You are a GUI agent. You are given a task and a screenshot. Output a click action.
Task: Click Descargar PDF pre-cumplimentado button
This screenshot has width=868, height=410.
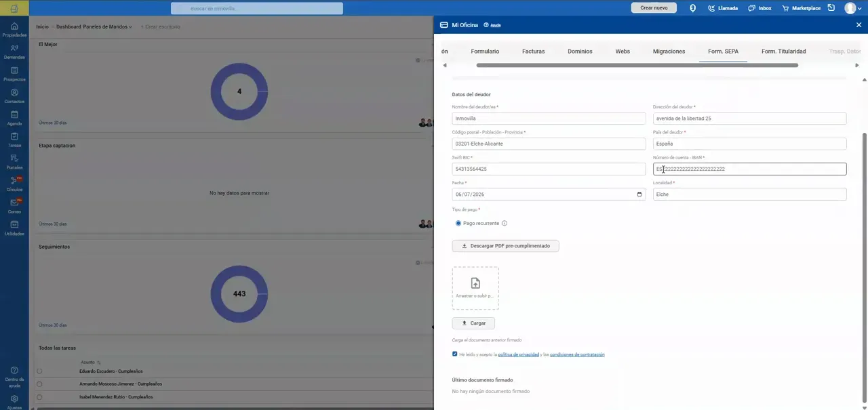[505, 246]
